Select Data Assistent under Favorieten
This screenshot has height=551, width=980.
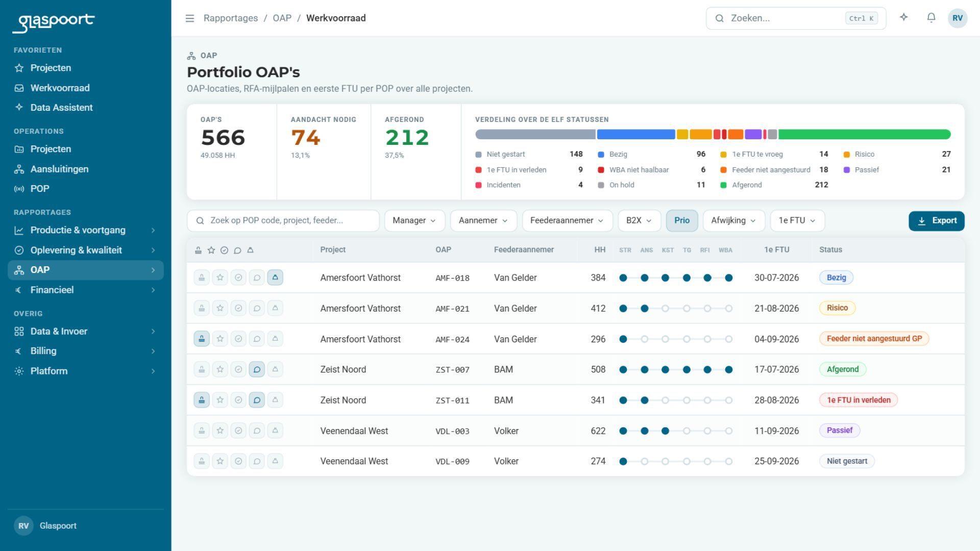pyautogui.click(x=86, y=108)
